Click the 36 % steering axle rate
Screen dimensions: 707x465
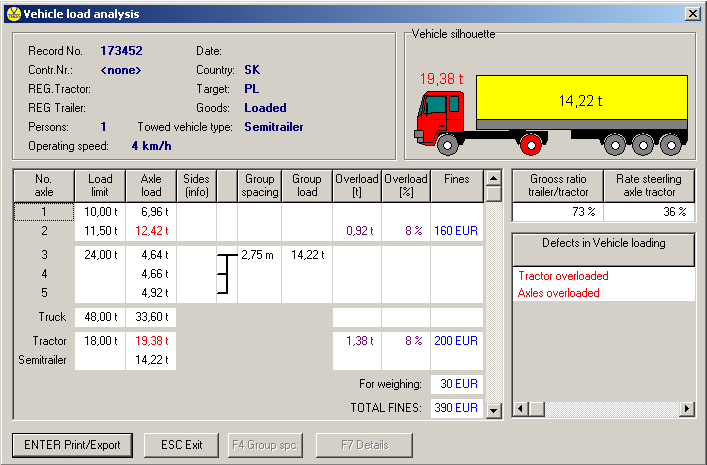(675, 212)
